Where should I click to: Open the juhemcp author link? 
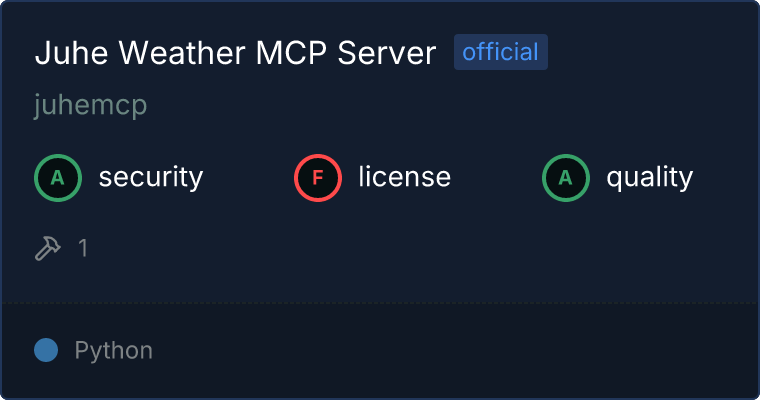tap(91, 105)
